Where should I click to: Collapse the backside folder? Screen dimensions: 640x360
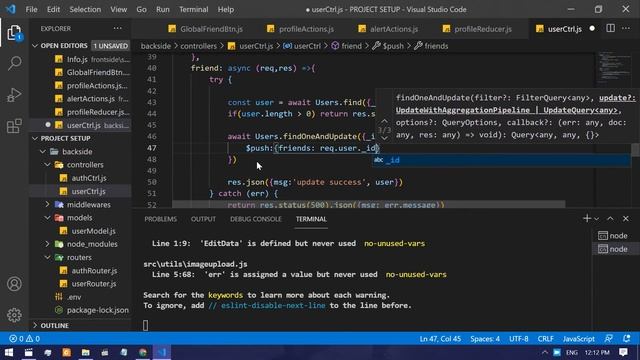pyautogui.click(x=43, y=151)
